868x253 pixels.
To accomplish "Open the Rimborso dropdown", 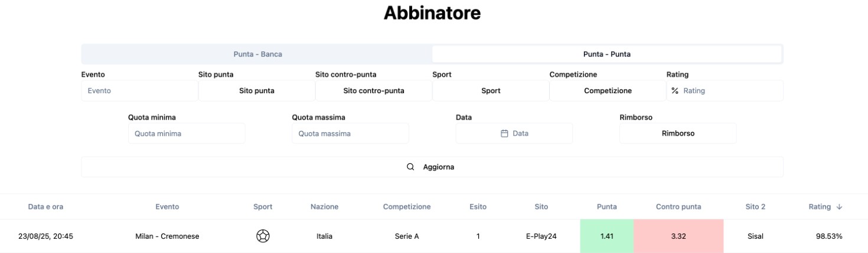I will (x=678, y=133).
